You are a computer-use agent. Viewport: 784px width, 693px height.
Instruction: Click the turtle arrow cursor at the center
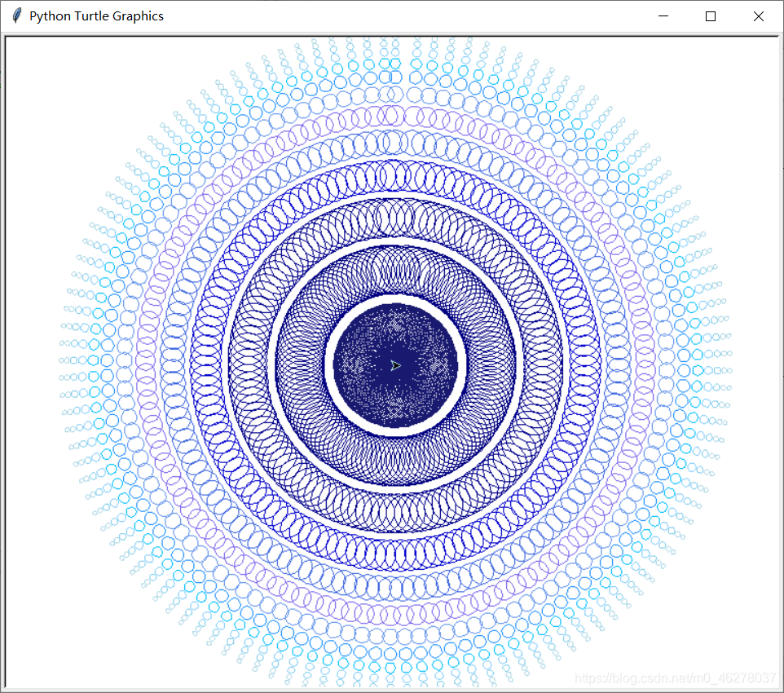(395, 366)
